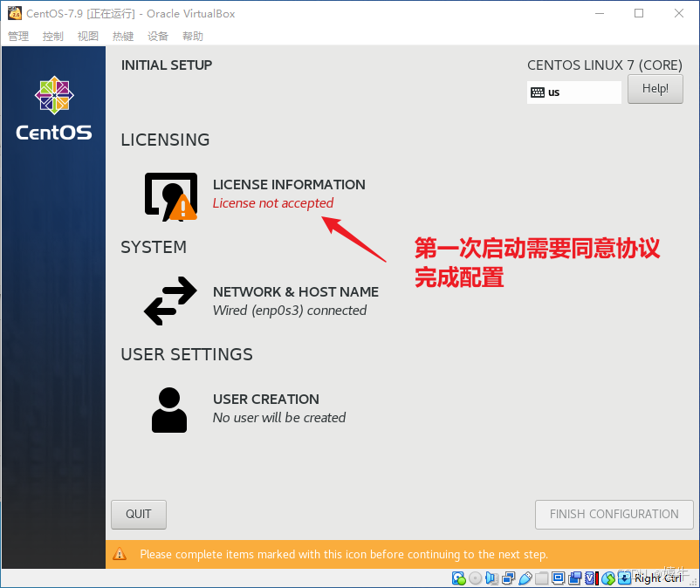Image resolution: width=700 pixels, height=588 pixels.
Task: Click 'No user will be created' text
Action: [279, 418]
